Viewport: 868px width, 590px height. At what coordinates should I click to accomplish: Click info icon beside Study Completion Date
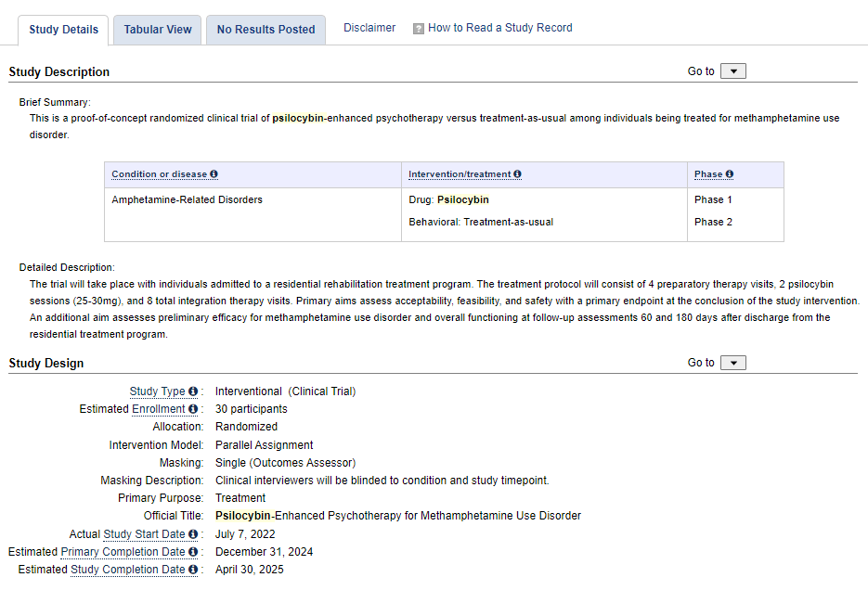193,570
